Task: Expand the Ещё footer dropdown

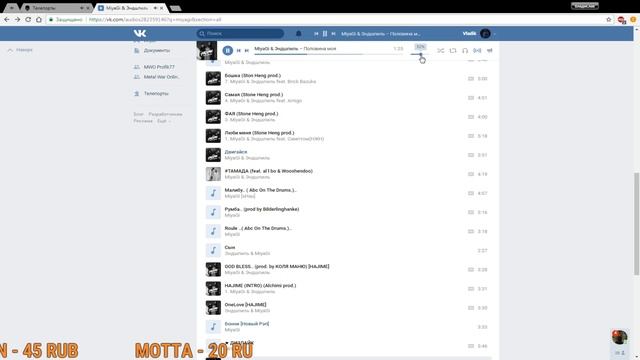Action: (164, 121)
